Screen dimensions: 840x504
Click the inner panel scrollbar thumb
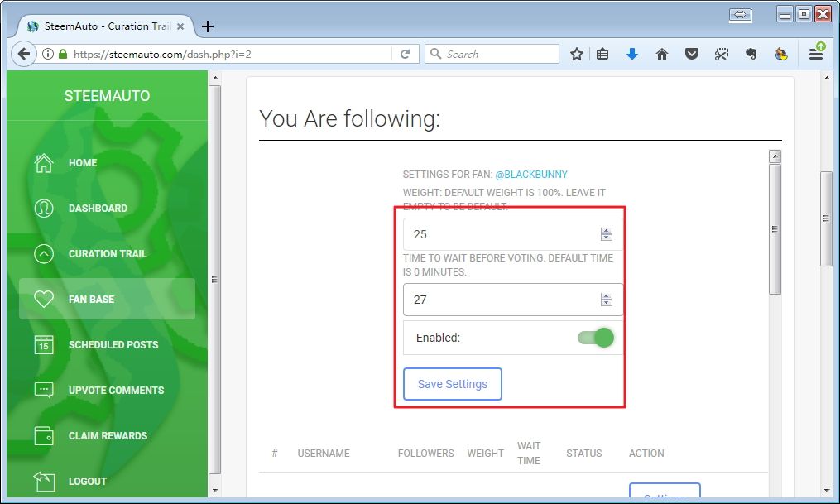pos(775,228)
